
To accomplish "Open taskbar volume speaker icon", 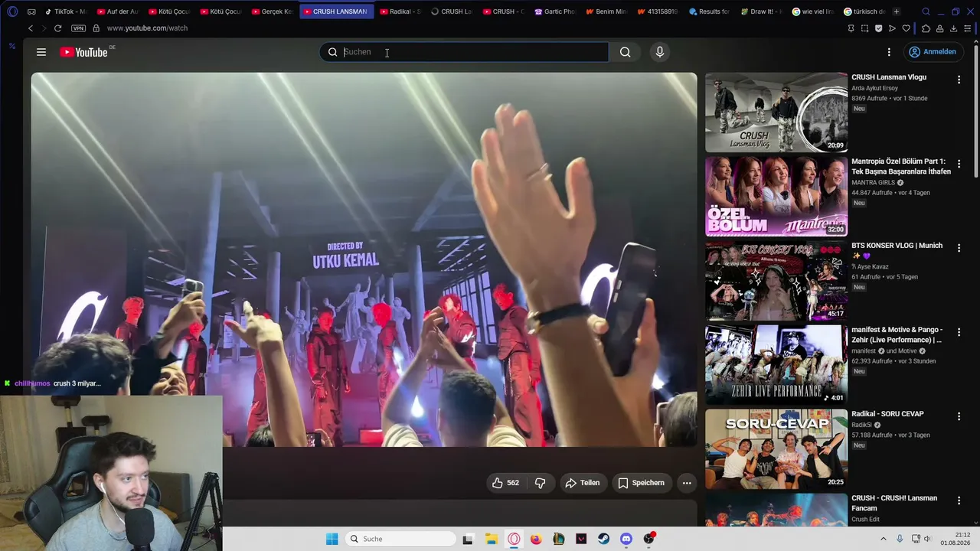I will (926, 539).
